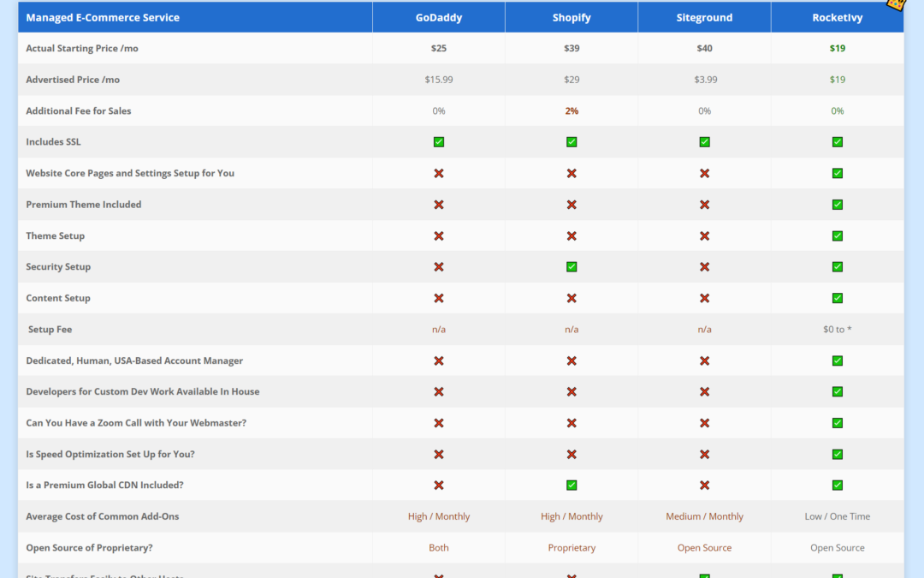
Task: Click Shopify's green check for Premium Global CDN
Action: (572, 485)
